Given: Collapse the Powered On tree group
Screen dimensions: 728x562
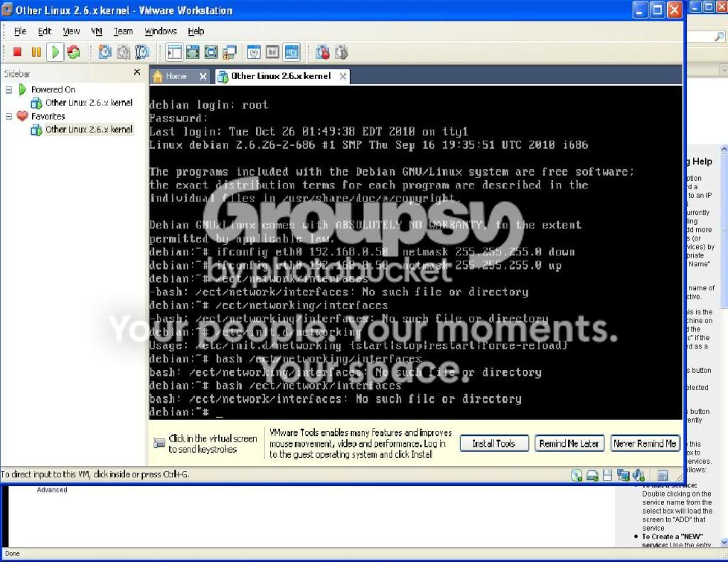Looking at the screenshot, I should point(9,90).
